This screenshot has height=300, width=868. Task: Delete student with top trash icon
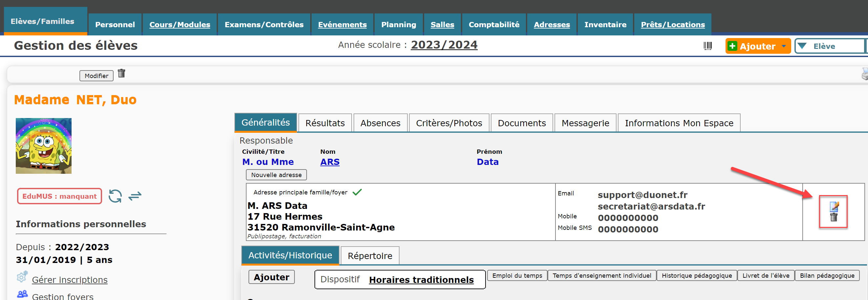click(121, 73)
